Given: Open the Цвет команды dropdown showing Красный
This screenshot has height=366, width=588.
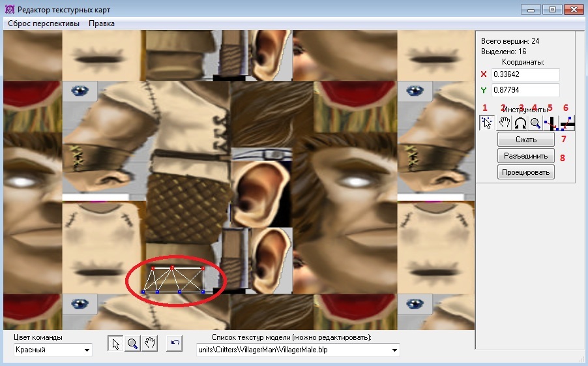Looking at the screenshot, I should 53,350.
